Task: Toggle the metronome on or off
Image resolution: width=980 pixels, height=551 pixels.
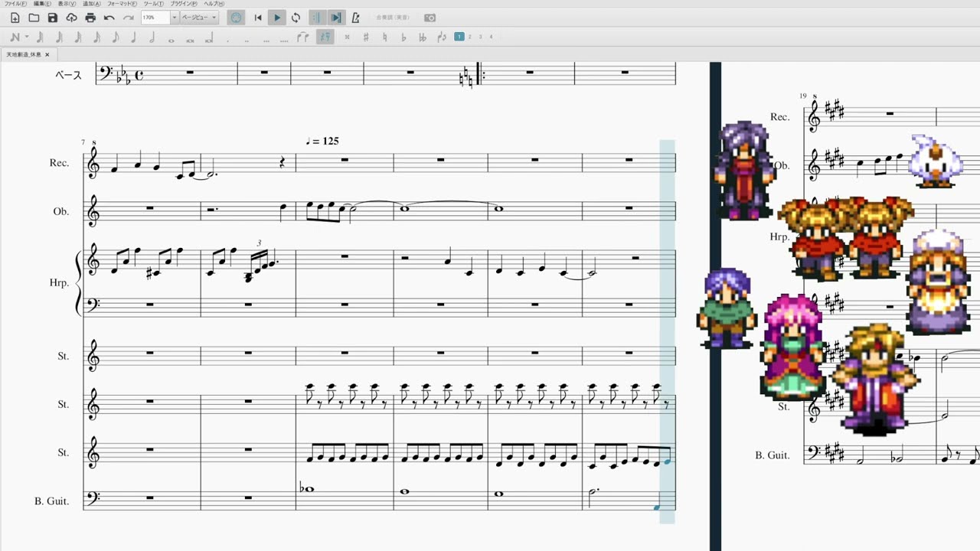Action: click(x=355, y=18)
